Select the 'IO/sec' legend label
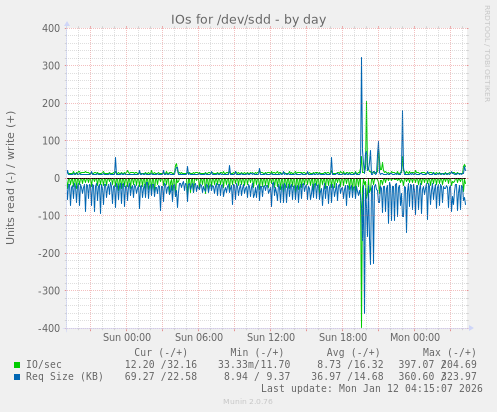The image size is (497, 412). [44, 364]
